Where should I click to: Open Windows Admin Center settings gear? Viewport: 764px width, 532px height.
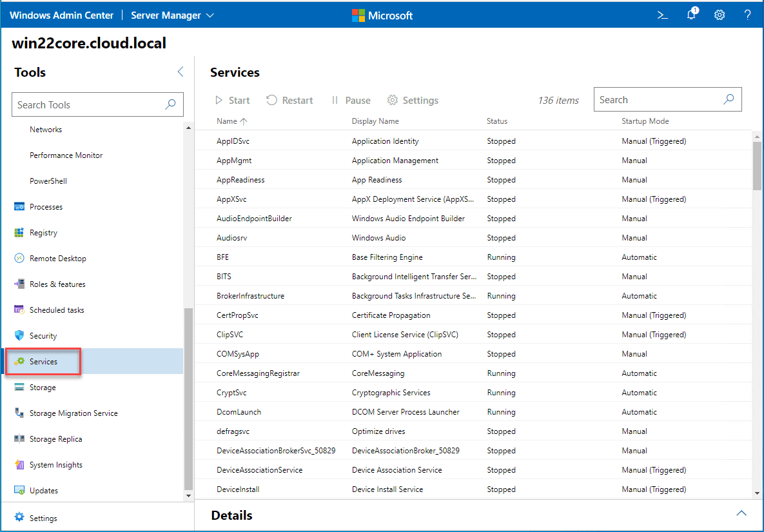(x=720, y=14)
